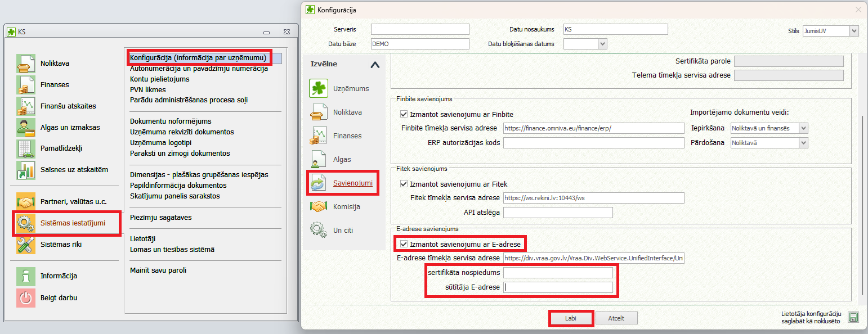Open Konfigurācija (informācija par uzņēmumu)
This screenshot has width=868, height=334.
pos(198,58)
